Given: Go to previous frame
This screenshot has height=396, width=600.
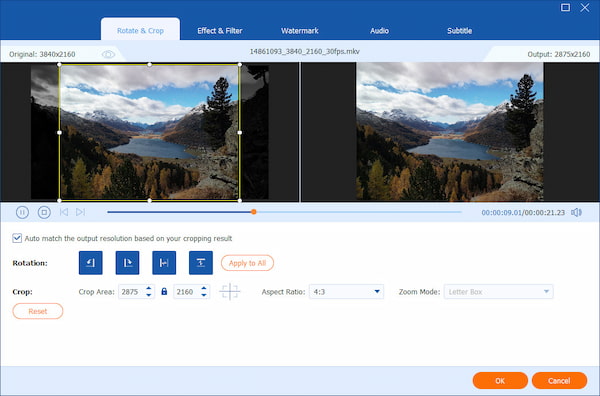Looking at the screenshot, I should (64, 212).
